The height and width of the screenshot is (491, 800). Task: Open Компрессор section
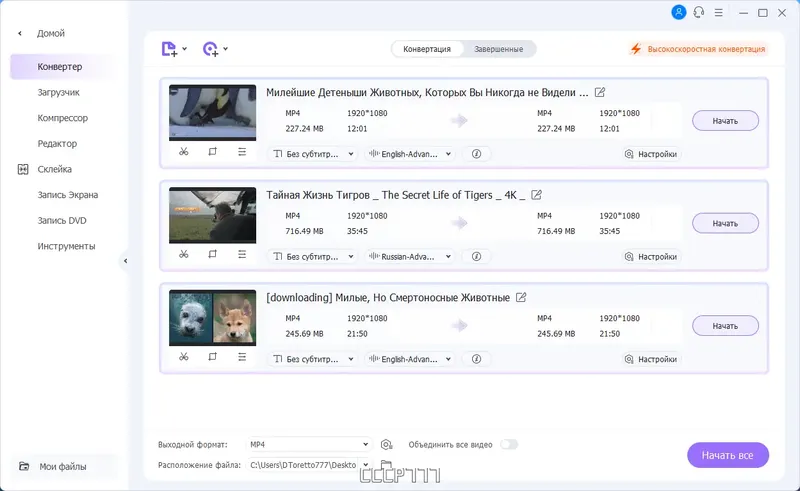coord(62,118)
